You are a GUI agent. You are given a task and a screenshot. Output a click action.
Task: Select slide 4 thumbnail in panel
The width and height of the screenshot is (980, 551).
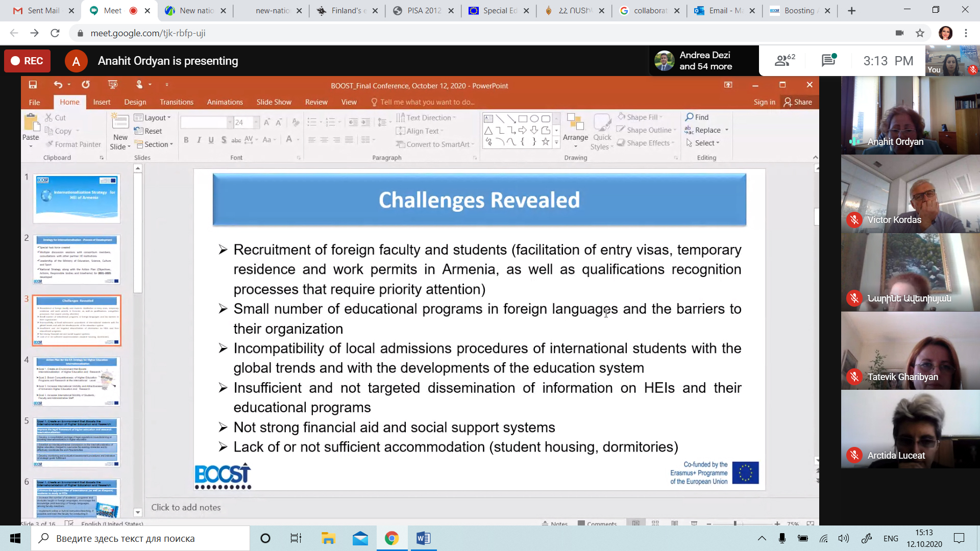click(77, 381)
